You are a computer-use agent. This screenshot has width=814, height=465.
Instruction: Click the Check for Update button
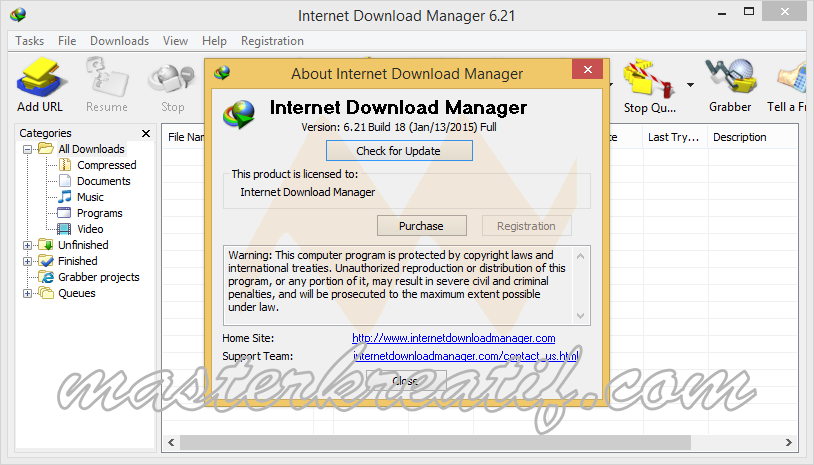pyautogui.click(x=399, y=151)
